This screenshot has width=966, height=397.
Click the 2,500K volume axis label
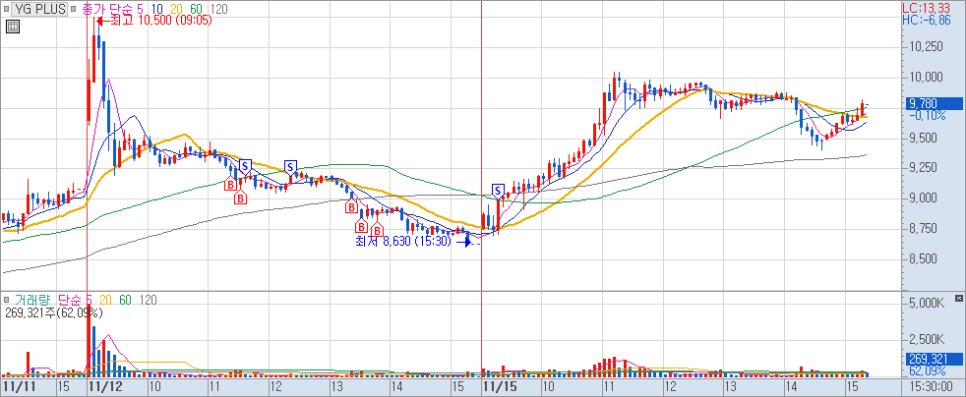tap(927, 340)
